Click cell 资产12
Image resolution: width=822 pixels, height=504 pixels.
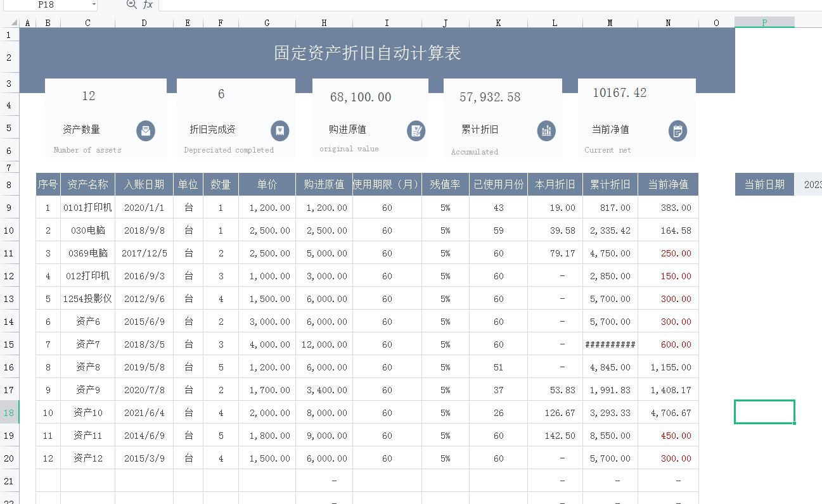[87, 458]
